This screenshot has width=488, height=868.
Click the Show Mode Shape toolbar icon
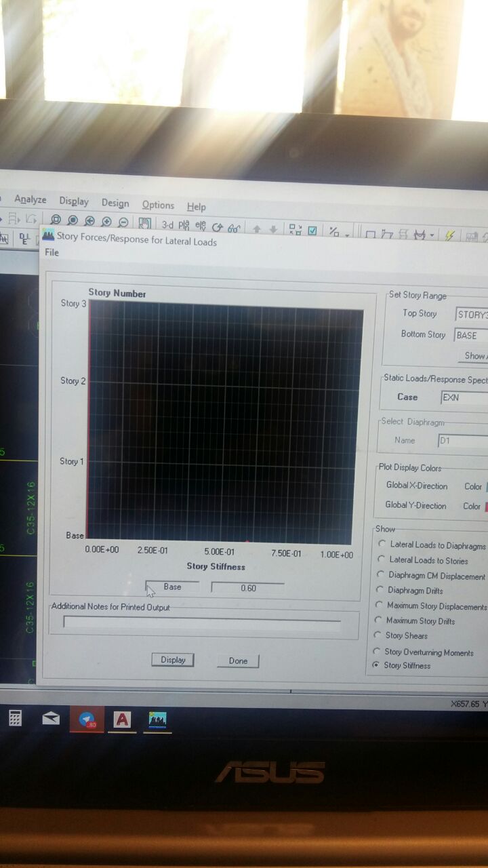click(403, 235)
